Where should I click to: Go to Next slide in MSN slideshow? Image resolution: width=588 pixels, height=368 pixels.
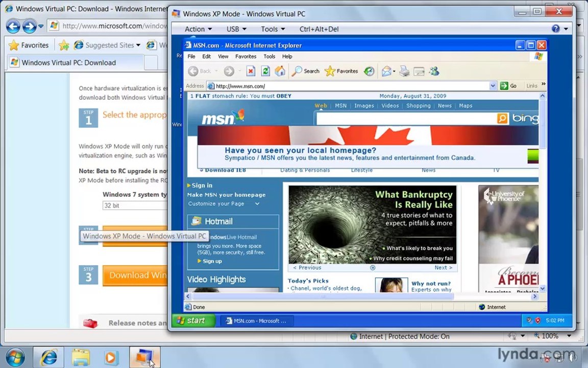click(443, 268)
